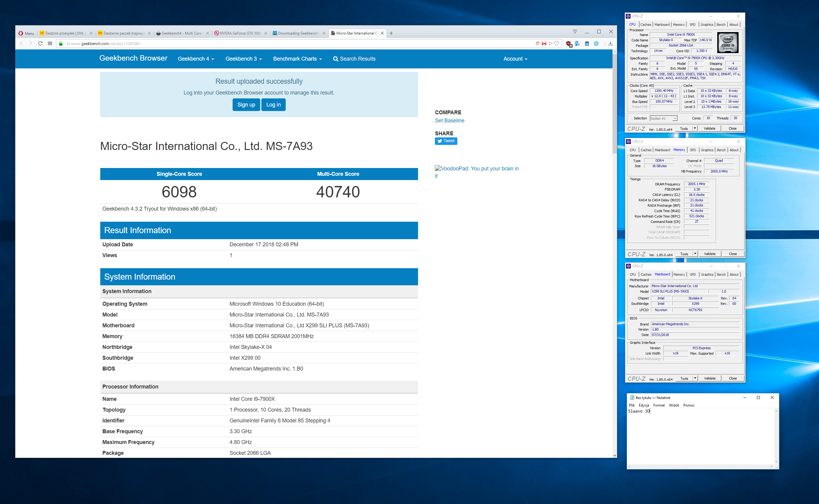The width and height of the screenshot is (819, 504).
Task: Click the Multi-Core Score value 40740
Action: (338, 192)
